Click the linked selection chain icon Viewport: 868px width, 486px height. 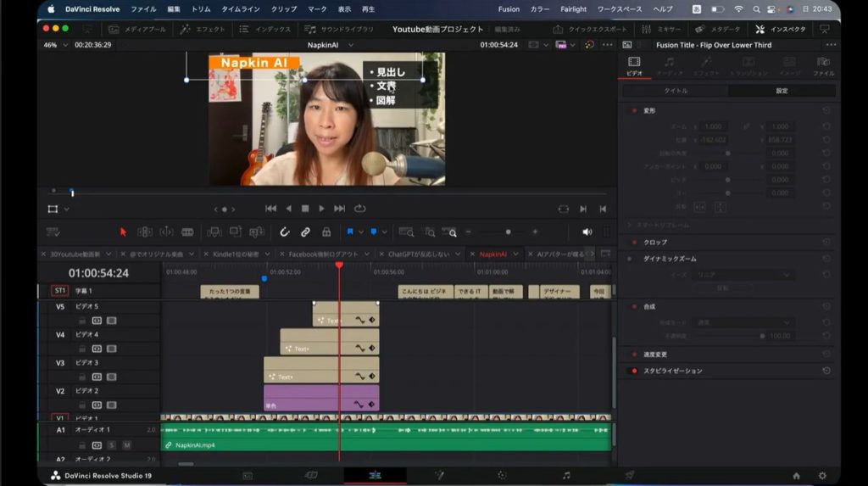(x=305, y=232)
